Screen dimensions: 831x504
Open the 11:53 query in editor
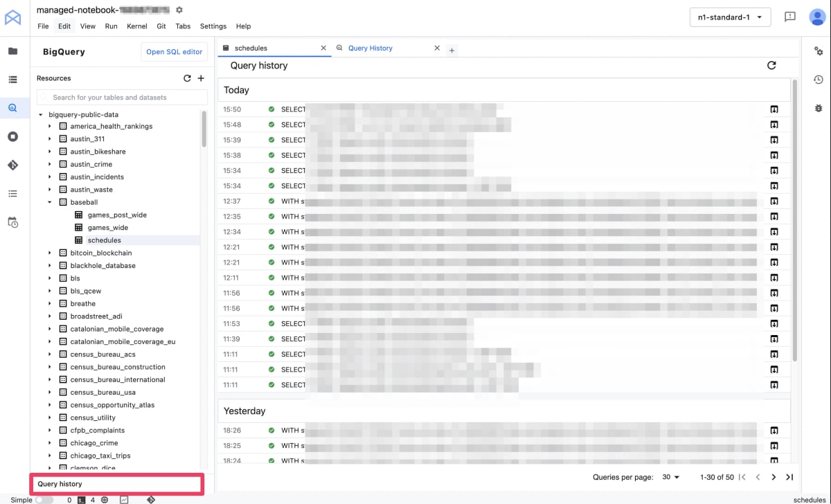774,324
